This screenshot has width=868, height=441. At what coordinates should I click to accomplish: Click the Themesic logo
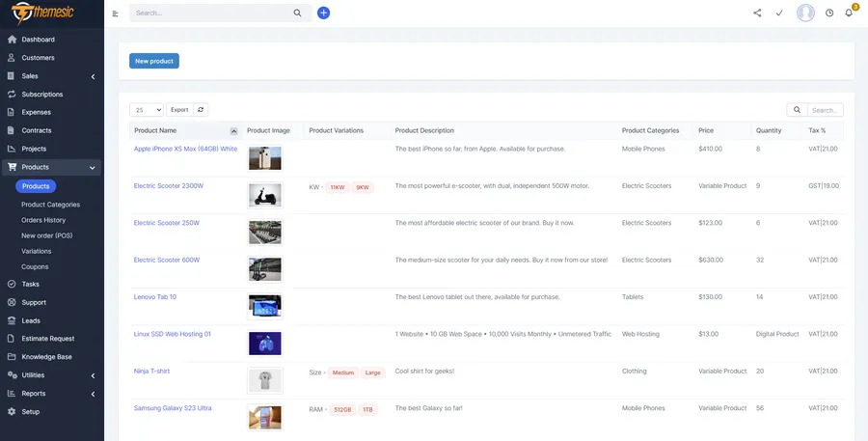click(x=42, y=14)
